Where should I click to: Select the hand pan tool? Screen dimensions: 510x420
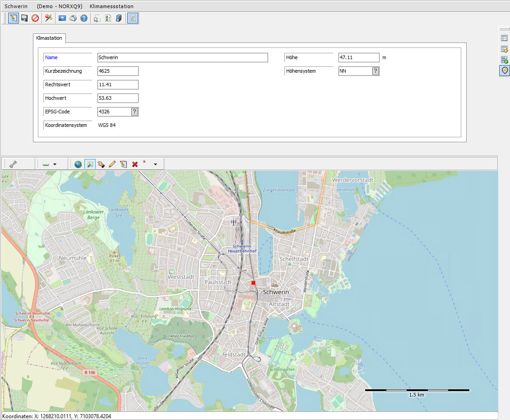tap(101, 164)
